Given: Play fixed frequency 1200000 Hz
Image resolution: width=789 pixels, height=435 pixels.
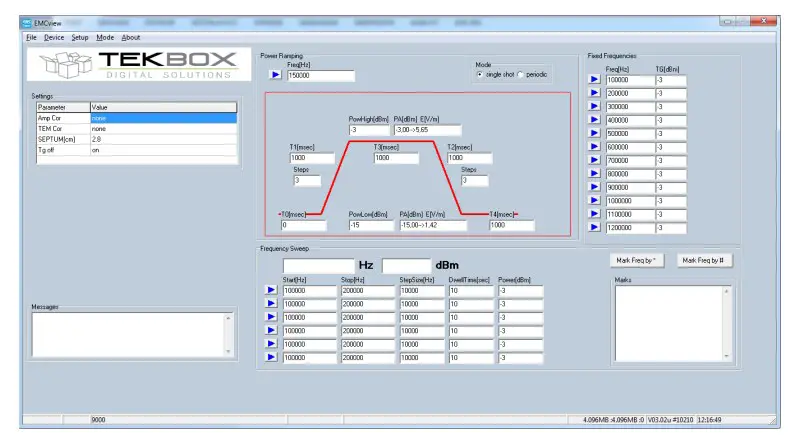Looking at the screenshot, I should 594,227.
